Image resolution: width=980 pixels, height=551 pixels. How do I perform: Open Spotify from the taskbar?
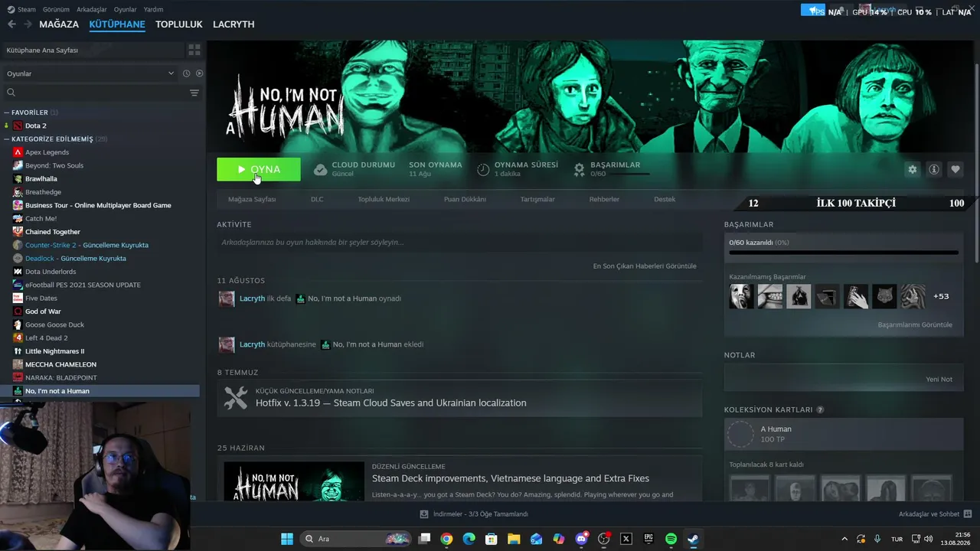click(671, 539)
